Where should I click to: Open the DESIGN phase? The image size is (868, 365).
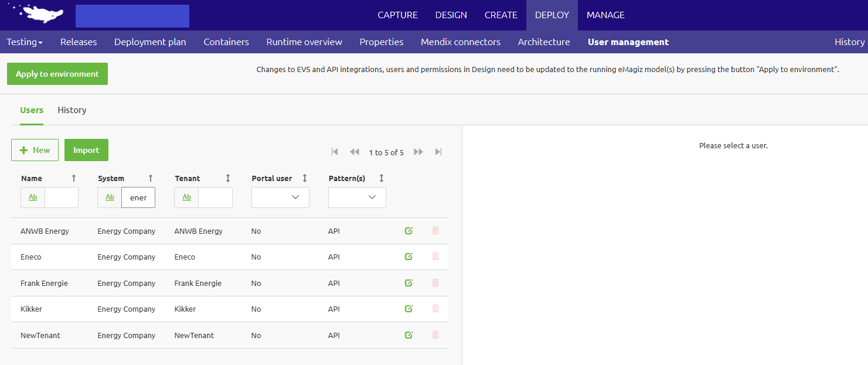tap(451, 15)
